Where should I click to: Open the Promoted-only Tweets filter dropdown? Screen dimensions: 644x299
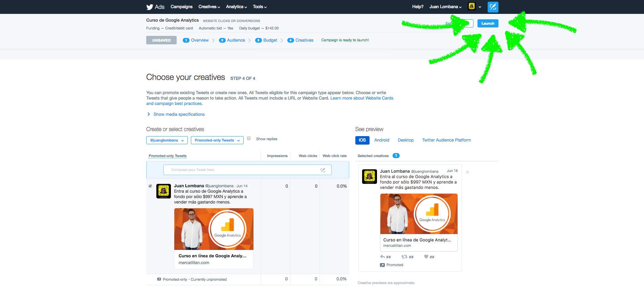217,140
